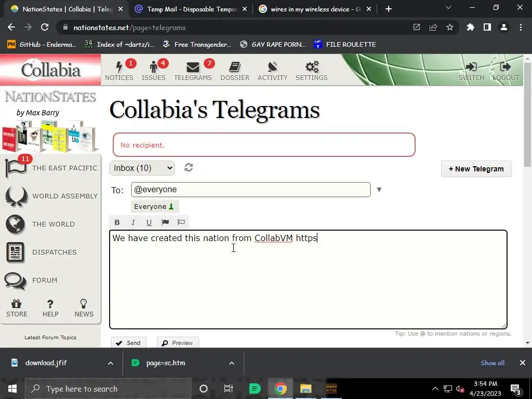The width and height of the screenshot is (532, 399).
Task: Apply underline formatting in telegram editor
Action: 149,222
